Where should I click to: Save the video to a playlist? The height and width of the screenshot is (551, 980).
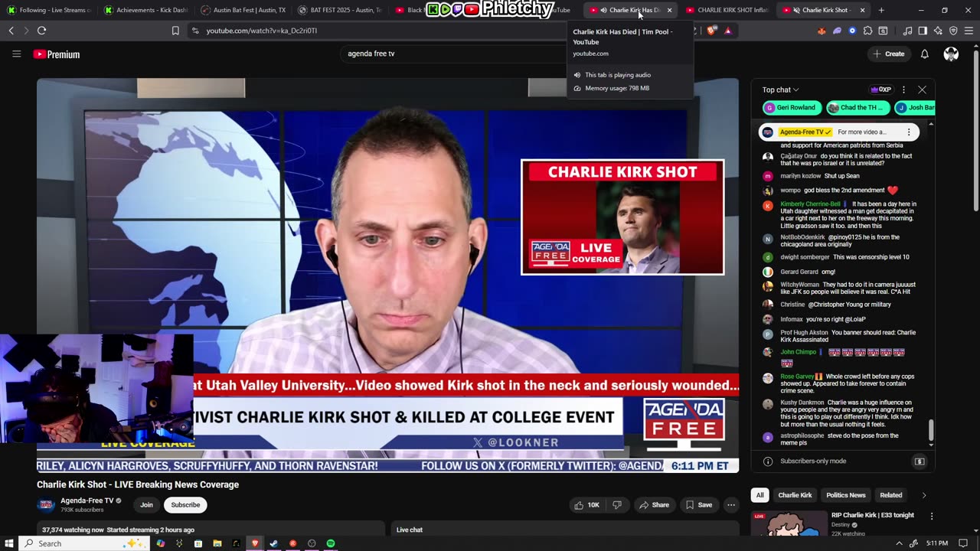(699, 505)
